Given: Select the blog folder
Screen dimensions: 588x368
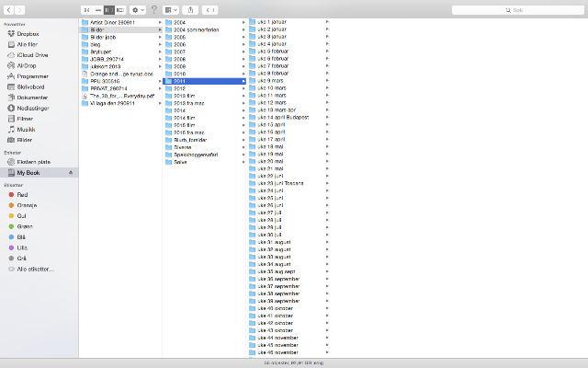Looking at the screenshot, I should 121,44.
